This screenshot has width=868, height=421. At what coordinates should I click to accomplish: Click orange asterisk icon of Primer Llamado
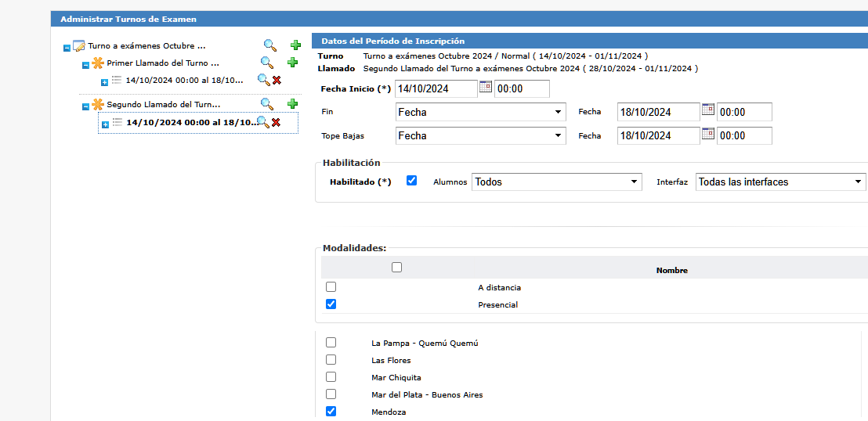point(97,63)
